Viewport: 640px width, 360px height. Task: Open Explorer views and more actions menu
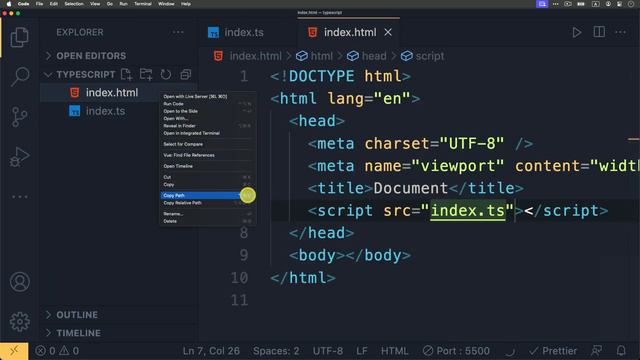[178, 32]
